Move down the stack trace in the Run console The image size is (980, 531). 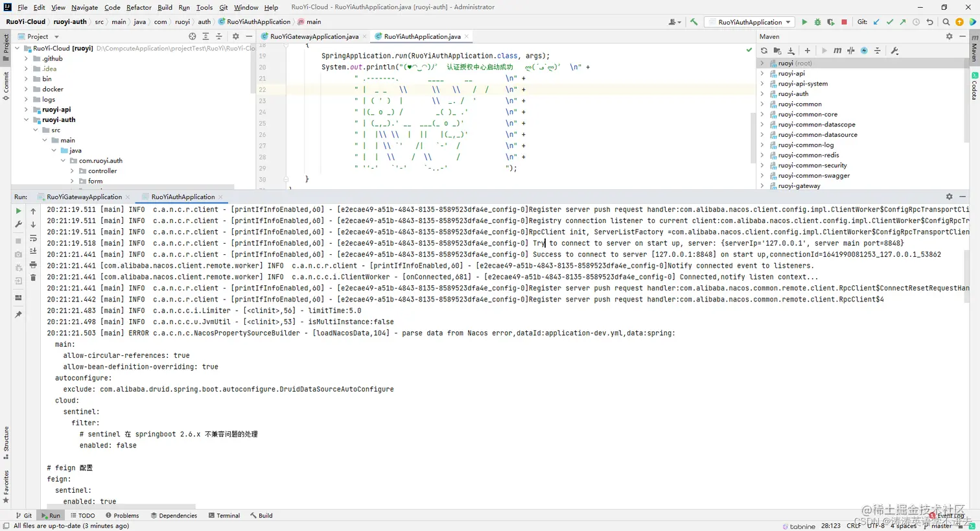(33, 224)
